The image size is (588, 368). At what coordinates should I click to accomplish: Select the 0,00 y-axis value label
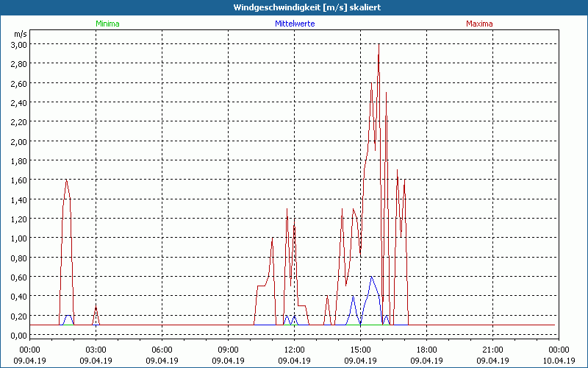18,336
